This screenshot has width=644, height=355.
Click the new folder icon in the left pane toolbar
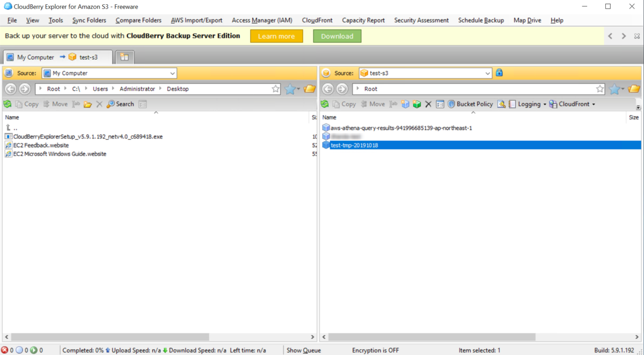87,104
